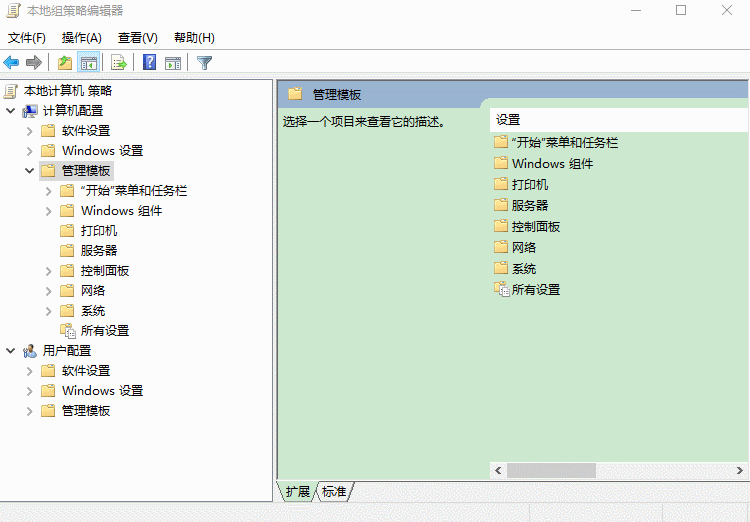Select 控制面板 label in left tree

point(105,271)
